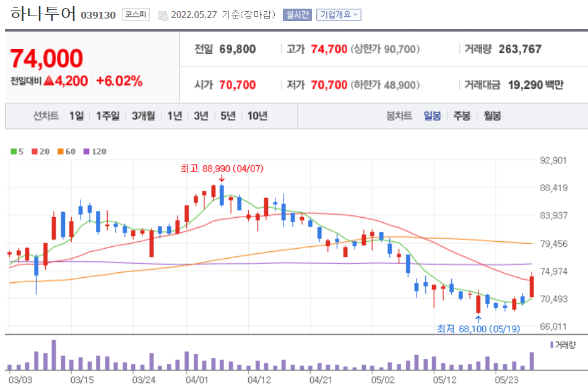Click the calendar icon beside 2022.05.27 date

[163, 15]
